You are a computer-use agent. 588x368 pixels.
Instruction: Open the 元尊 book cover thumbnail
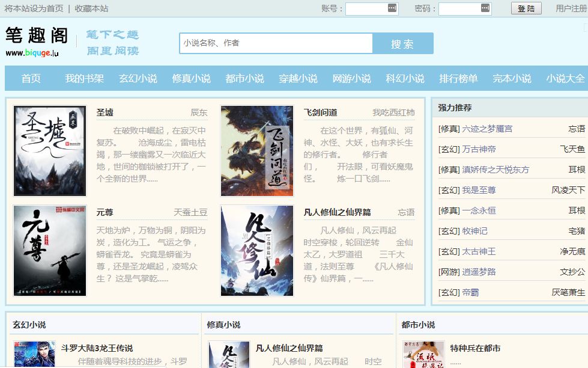50,251
